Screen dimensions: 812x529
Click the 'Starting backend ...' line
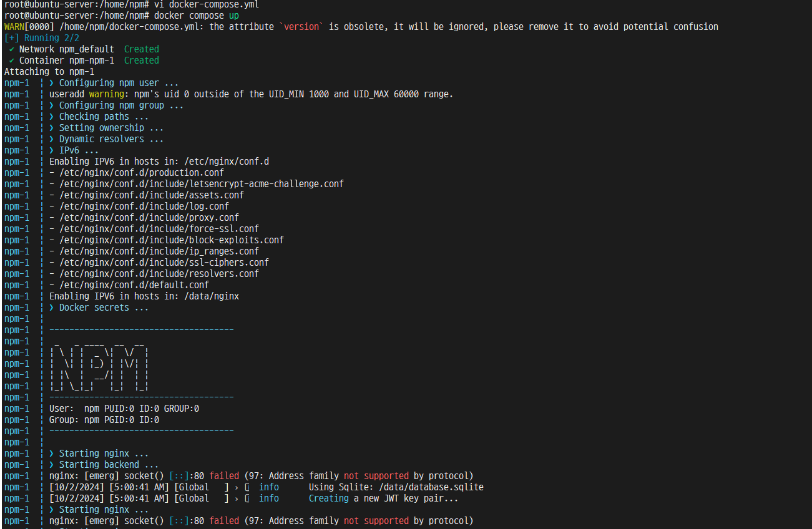point(104,465)
